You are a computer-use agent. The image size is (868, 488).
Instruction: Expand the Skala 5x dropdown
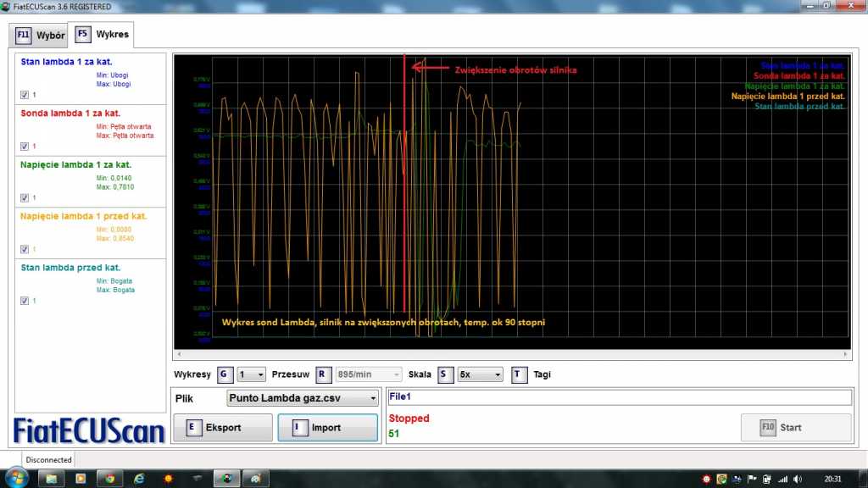point(479,374)
